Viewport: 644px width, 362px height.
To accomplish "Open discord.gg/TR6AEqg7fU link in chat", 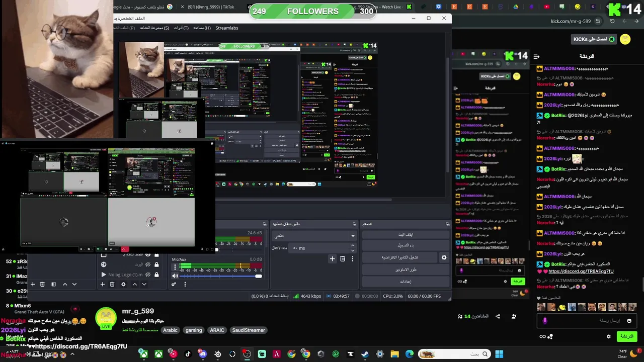I will coord(581,271).
